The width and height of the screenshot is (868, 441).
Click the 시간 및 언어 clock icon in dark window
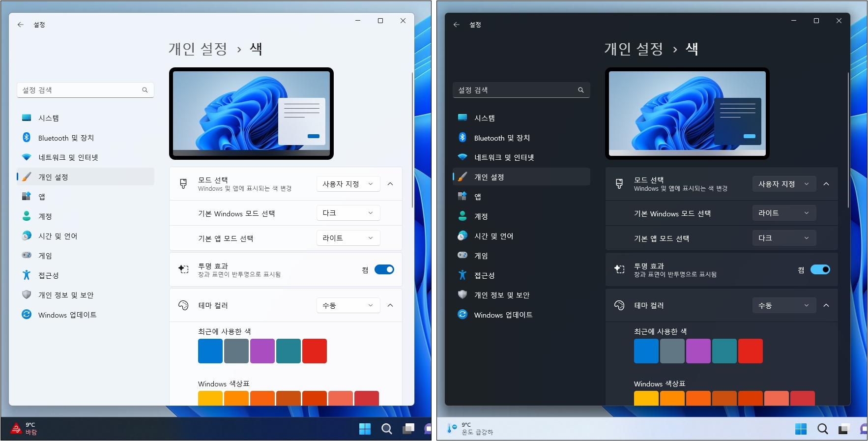[x=463, y=235]
